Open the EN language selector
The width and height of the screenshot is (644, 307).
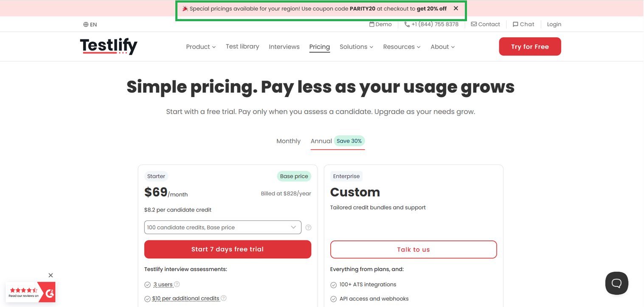[90, 25]
